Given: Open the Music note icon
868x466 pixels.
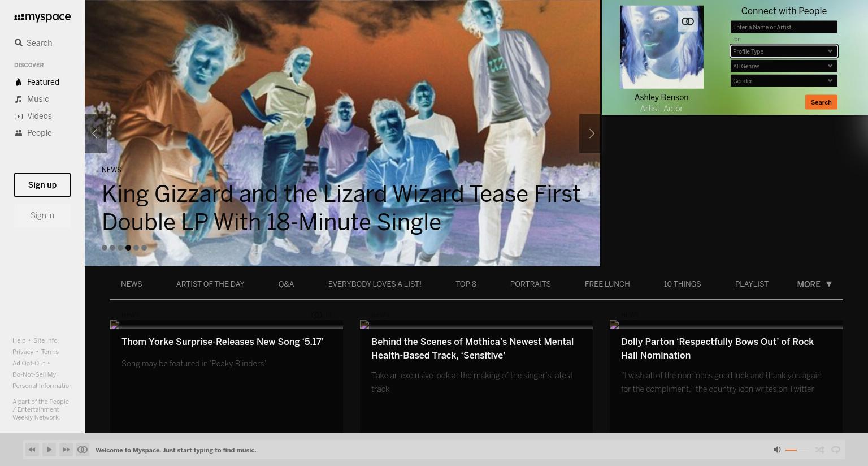Looking at the screenshot, I should pyautogui.click(x=19, y=99).
